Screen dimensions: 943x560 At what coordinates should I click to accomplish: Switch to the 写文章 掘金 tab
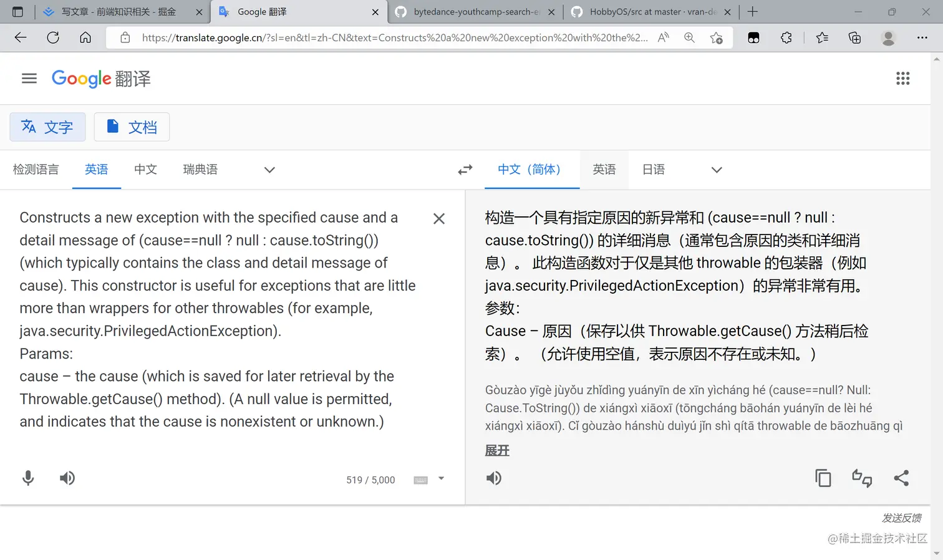pos(123,12)
